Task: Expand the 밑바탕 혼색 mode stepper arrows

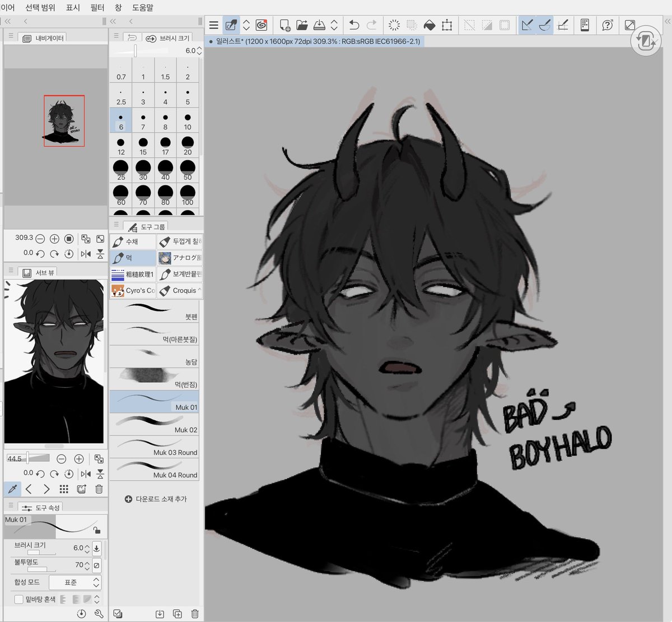Action: click(x=96, y=599)
